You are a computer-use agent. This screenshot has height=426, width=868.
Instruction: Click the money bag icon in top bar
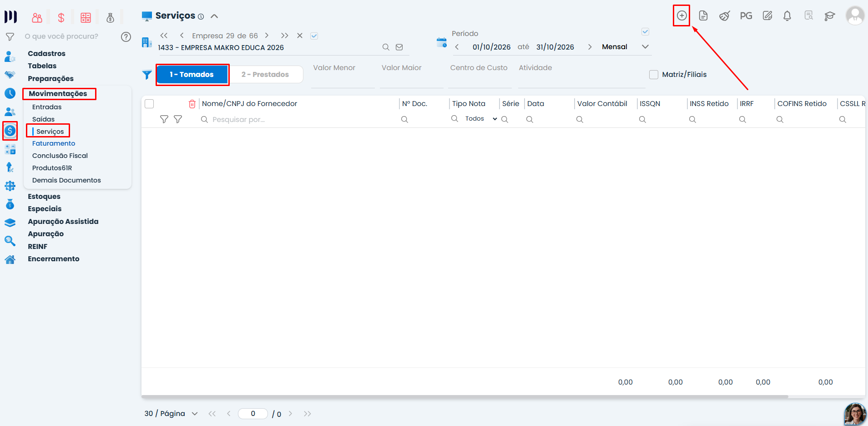coord(110,18)
